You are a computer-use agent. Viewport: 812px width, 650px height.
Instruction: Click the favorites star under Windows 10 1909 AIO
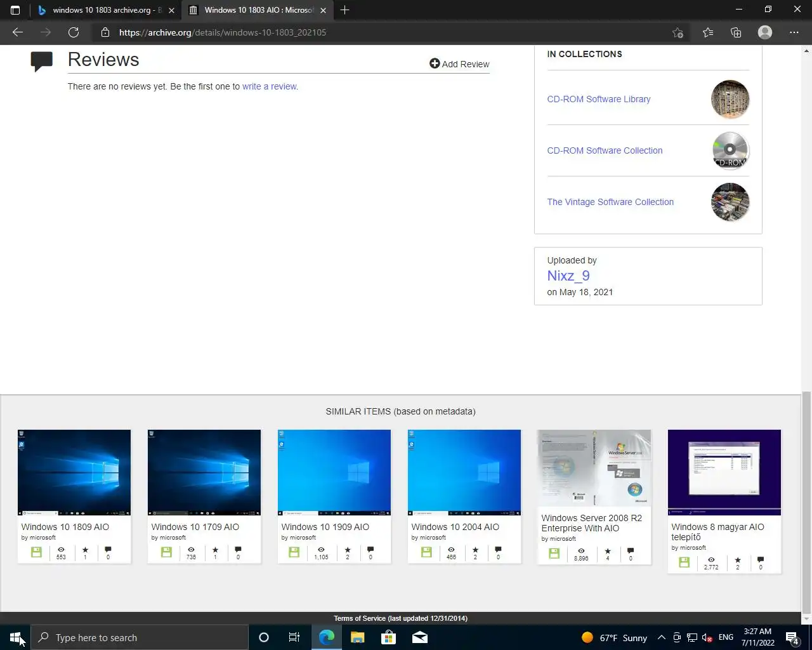[347, 550]
